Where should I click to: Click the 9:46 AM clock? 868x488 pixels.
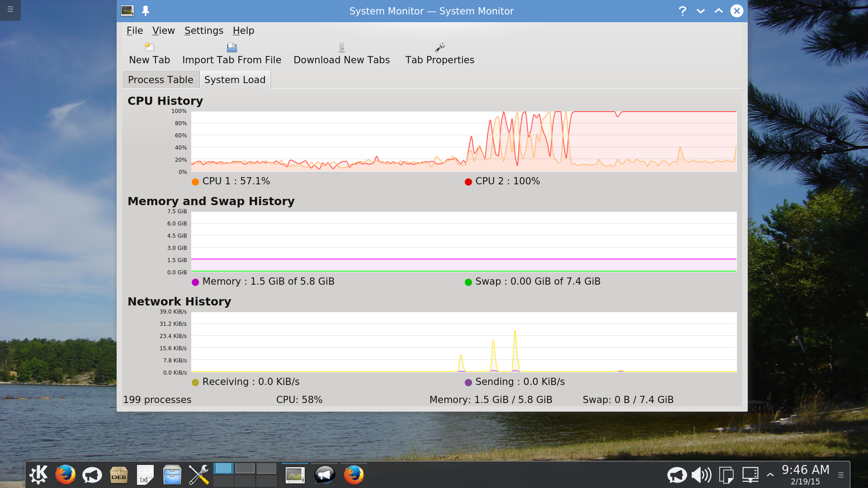(x=806, y=470)
